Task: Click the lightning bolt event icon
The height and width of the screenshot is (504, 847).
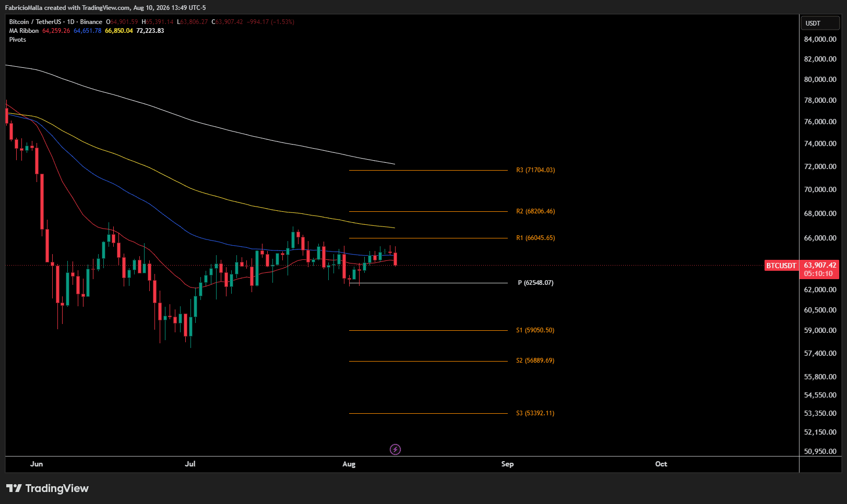Action: point(395,449)
